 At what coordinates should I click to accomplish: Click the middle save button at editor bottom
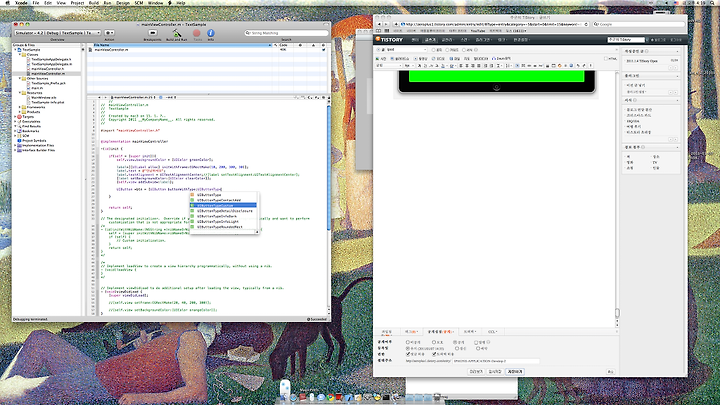[x=495, y=371]
